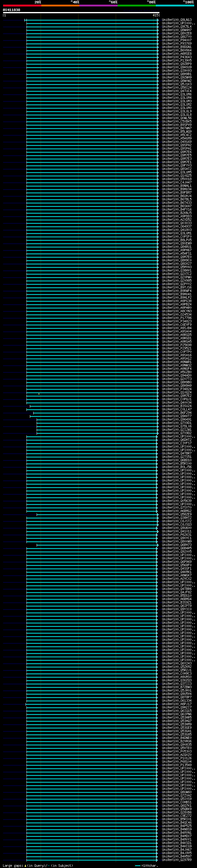Screen dimensions: 197x868
Task: Click the UniRef100_P10126 label
Action: [x=177, y=758]
